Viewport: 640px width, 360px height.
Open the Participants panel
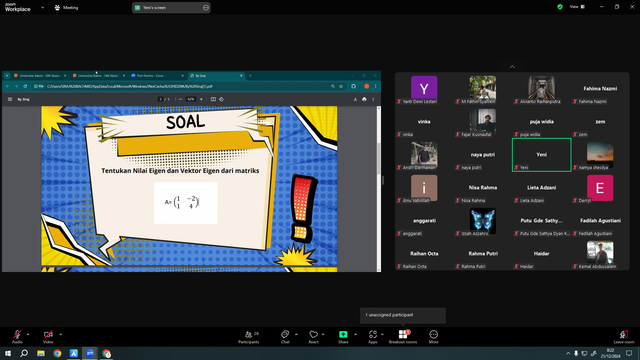pyautogui.click(x=249, y=337)
